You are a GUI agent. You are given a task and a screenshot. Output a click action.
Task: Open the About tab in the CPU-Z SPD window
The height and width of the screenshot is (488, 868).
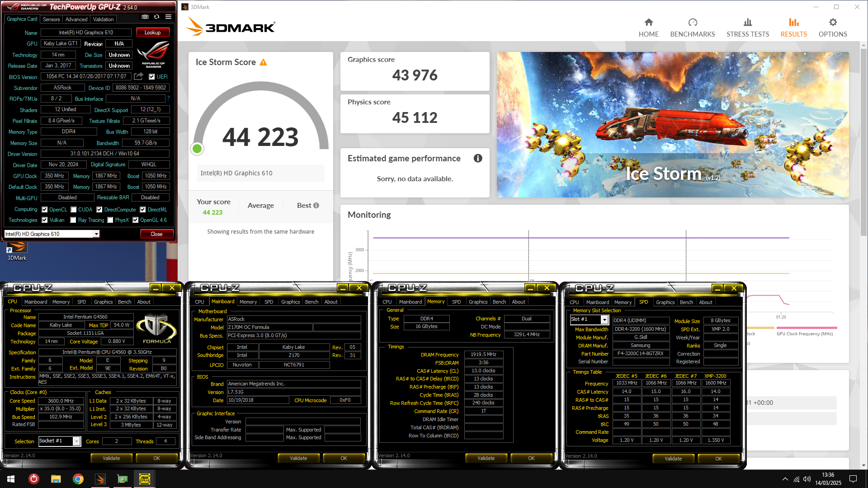[706, 302]
